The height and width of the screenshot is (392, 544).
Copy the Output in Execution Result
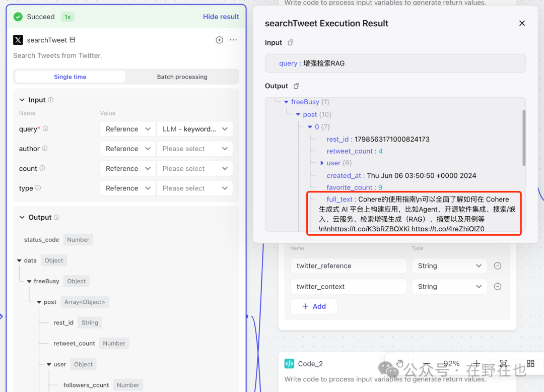[x=296, y=86]
